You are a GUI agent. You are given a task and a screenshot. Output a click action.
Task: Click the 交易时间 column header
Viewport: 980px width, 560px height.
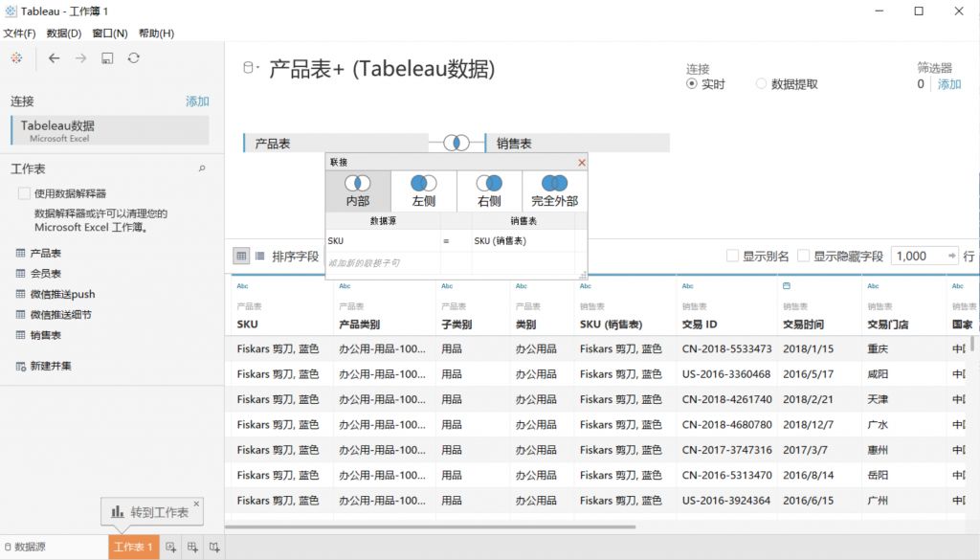(803, 325)
